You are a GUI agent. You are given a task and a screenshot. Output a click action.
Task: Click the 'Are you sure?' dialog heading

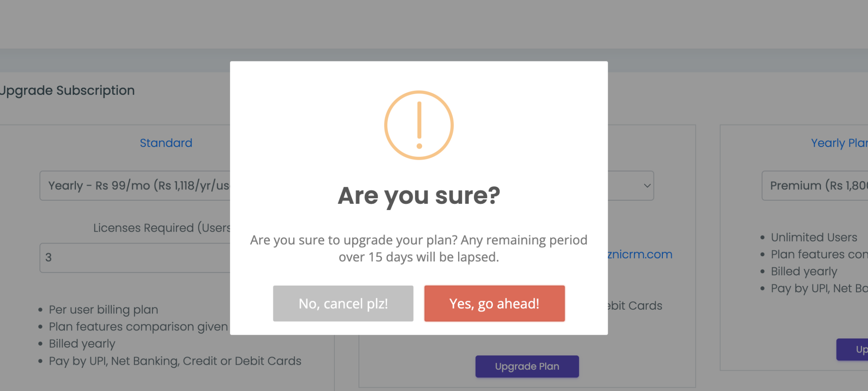click(x=419, y=196)
